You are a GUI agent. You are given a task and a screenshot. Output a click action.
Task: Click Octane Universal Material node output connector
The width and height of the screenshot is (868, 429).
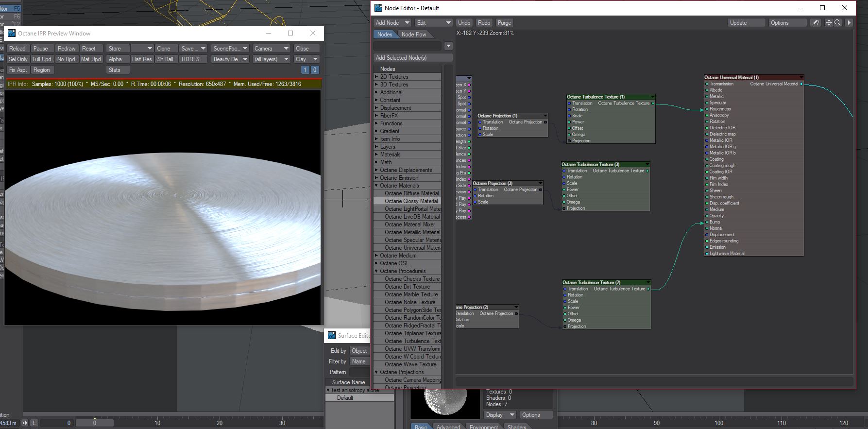pyautogui.click(x=801, y=84)
